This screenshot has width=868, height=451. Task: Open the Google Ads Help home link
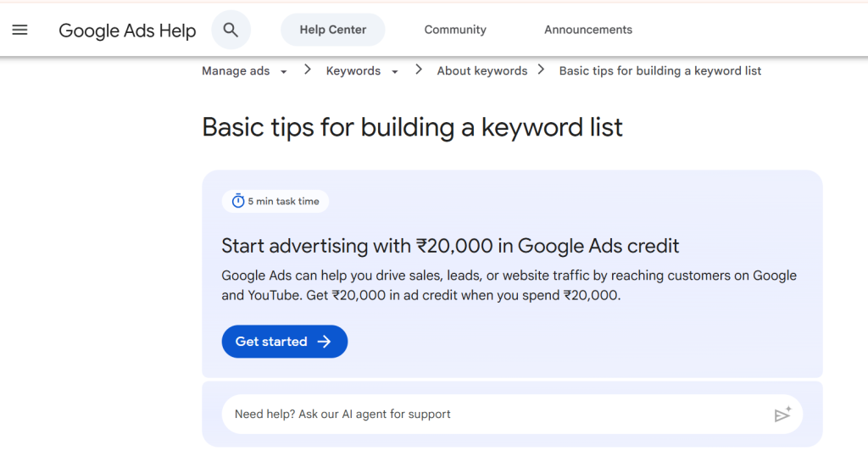[127, 31]
